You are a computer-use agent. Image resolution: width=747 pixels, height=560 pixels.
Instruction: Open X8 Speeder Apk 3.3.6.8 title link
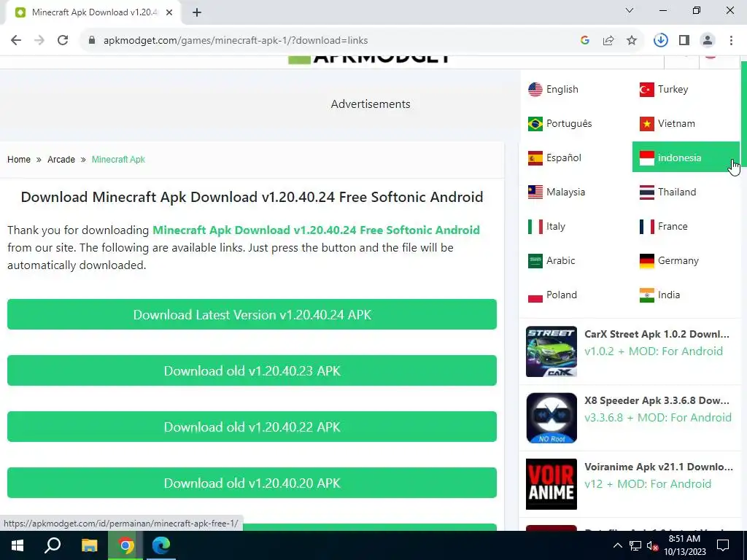tap(657, 401)
